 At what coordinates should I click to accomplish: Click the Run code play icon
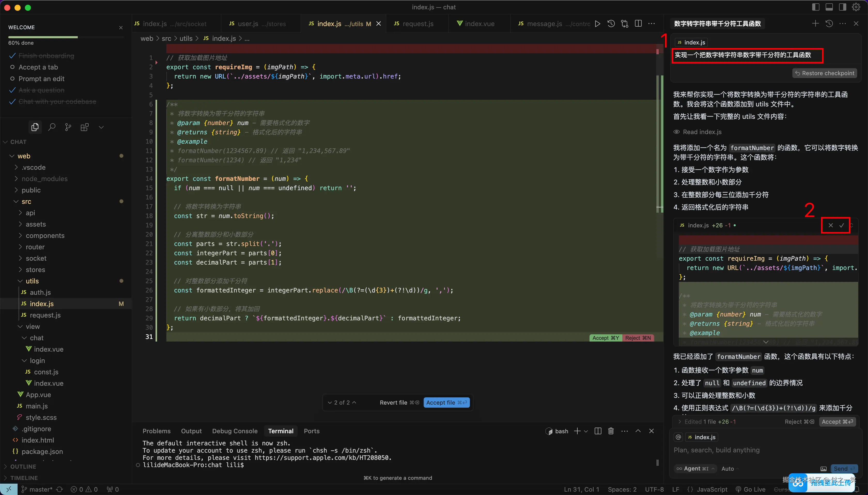click(597, 24)
